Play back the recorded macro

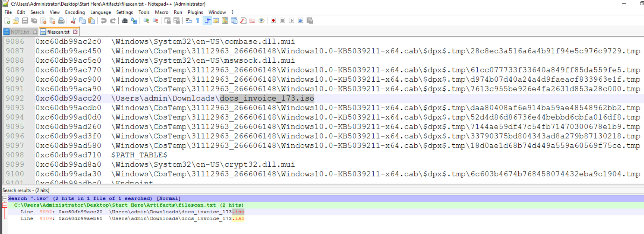(291, 21)
